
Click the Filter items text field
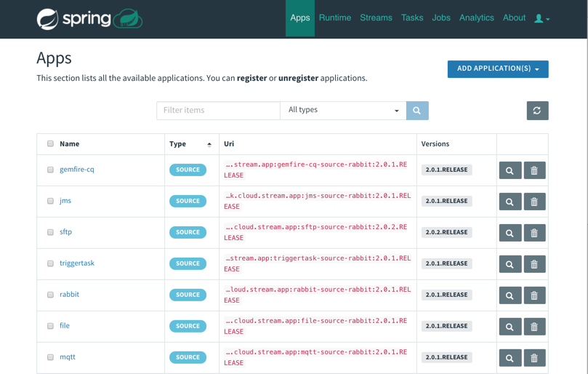(218, 111)
